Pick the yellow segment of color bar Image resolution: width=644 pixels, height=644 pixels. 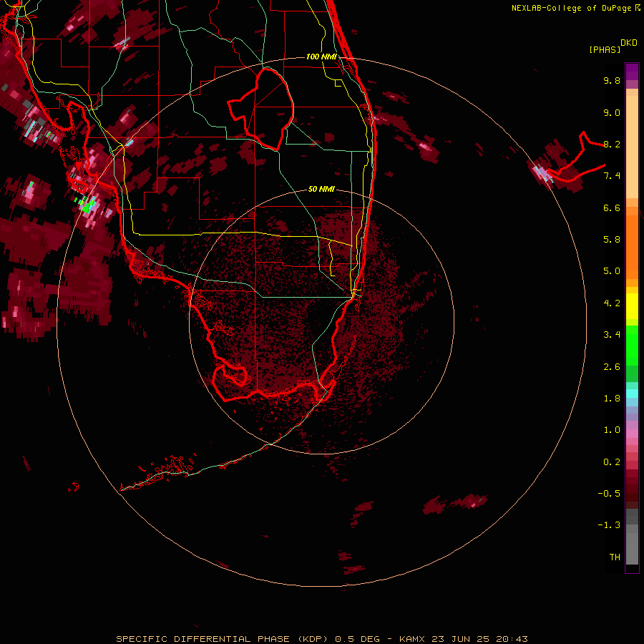[632, 306]
